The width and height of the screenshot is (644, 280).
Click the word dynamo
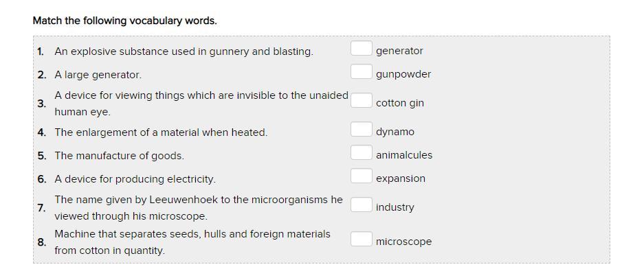click(x=395, y=132)
